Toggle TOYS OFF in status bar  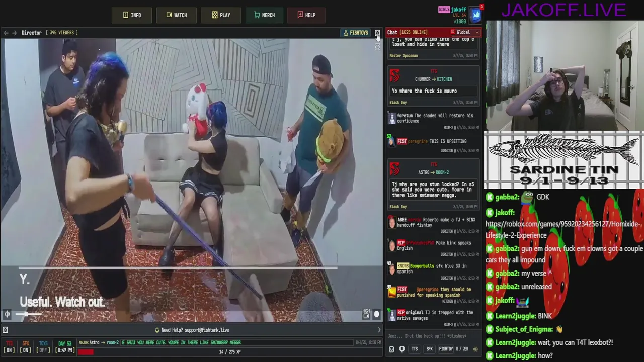pyautogui.click(x=43, y=347)
